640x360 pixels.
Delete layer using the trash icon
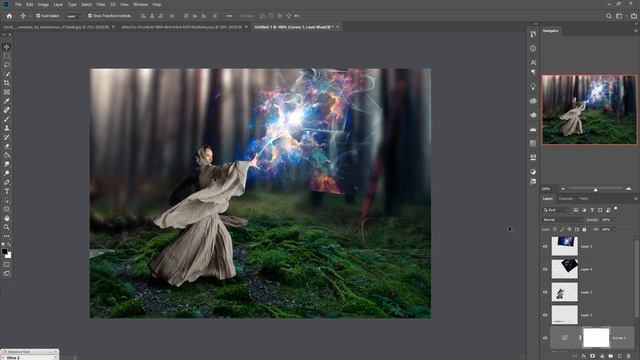[629, 356]
